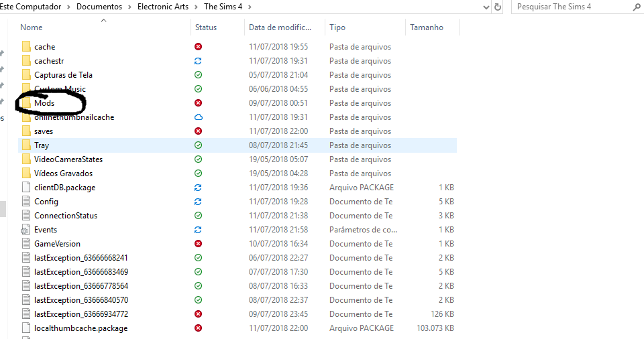Expand the chevron after The Sims 4

point(250,7)
